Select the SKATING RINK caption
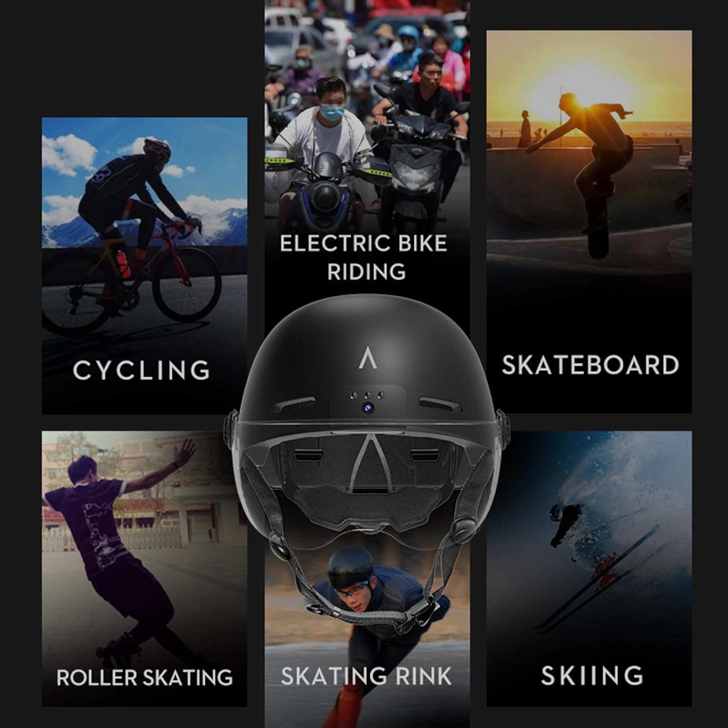The height and width of the screenshot is (728, 728). [x=366, y=676]
